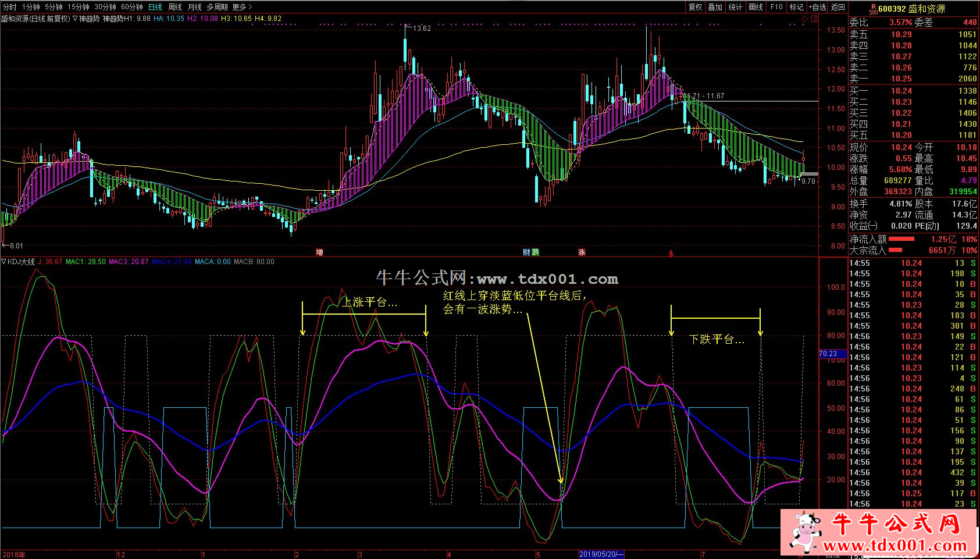Click the 买三 10.22 order row
The image size is (980, 559).
pos(913,113)
